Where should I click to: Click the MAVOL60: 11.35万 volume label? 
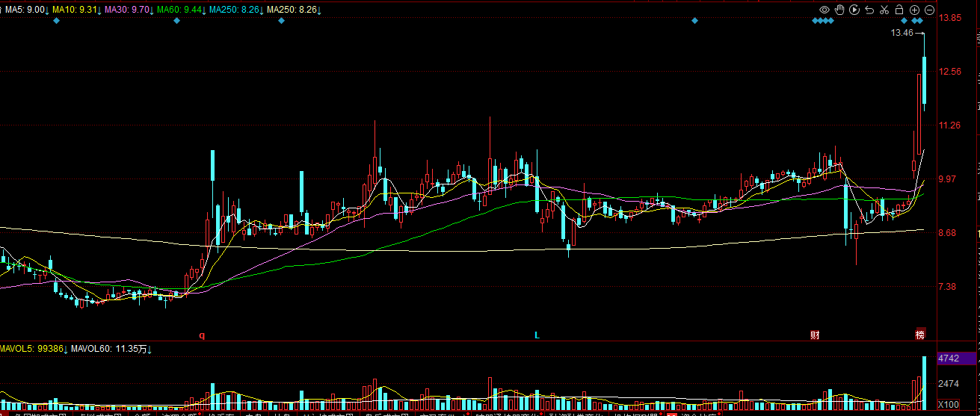[x=111, y=349]
